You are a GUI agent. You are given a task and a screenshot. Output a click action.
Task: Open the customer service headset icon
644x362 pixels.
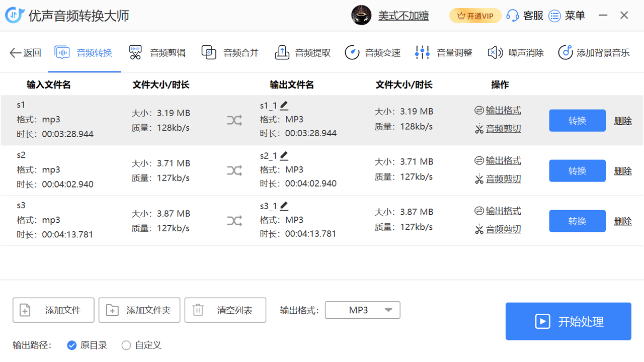(513, 16)
